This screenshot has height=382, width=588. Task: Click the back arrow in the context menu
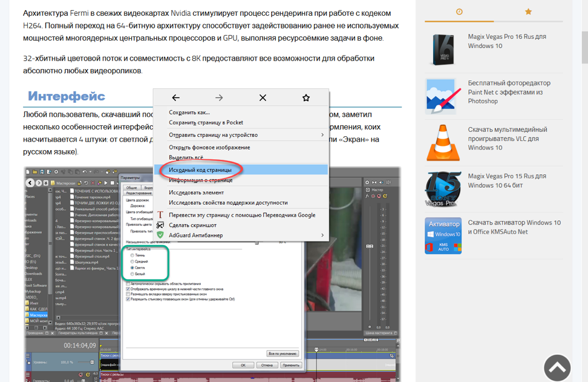pyautogui.click(x=175, y=98)
